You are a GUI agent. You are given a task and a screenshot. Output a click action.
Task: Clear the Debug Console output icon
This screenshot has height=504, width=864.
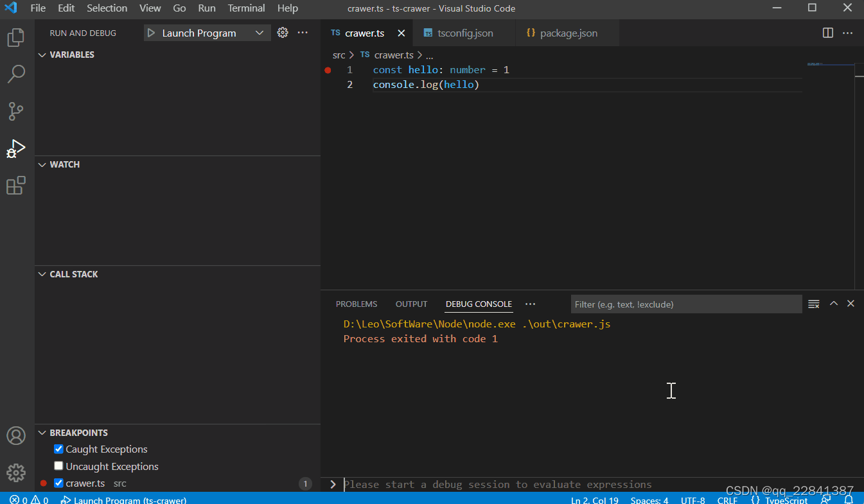pyautogui.click(x=813, y=304)
